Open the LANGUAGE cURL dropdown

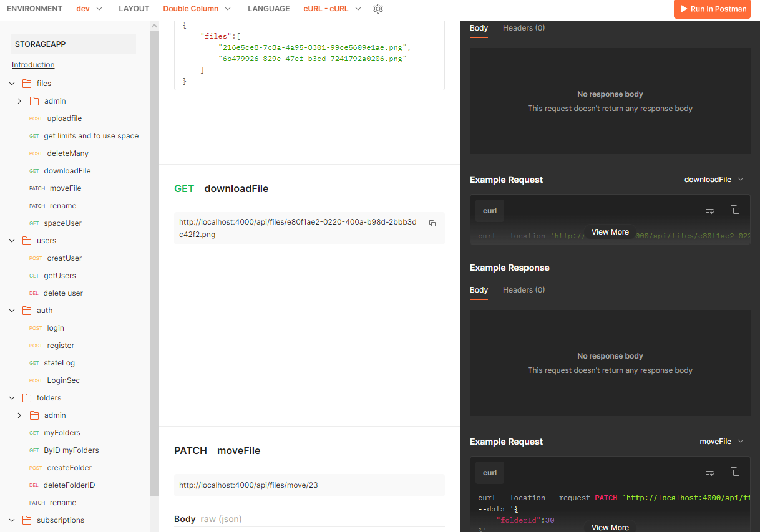pos(332,9)
